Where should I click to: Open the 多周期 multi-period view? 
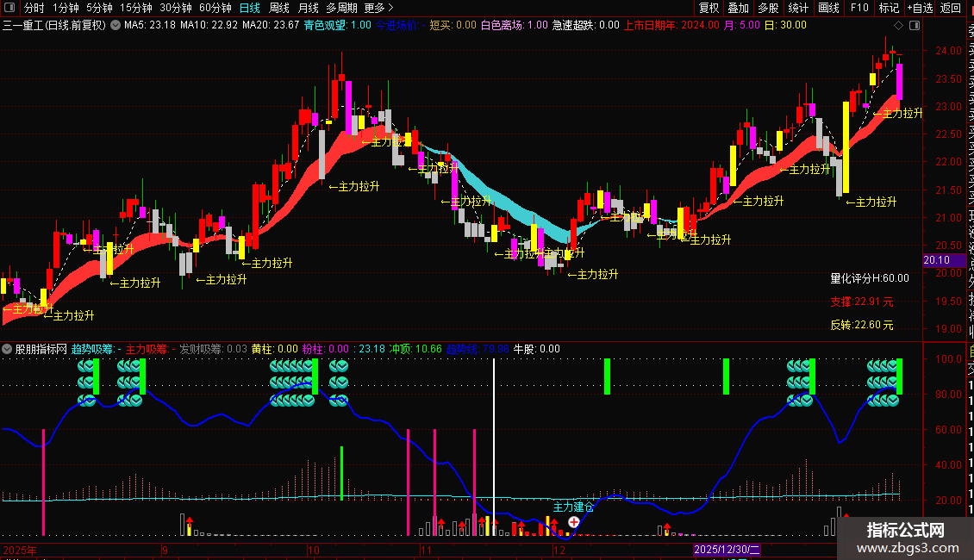click(341, 8)
